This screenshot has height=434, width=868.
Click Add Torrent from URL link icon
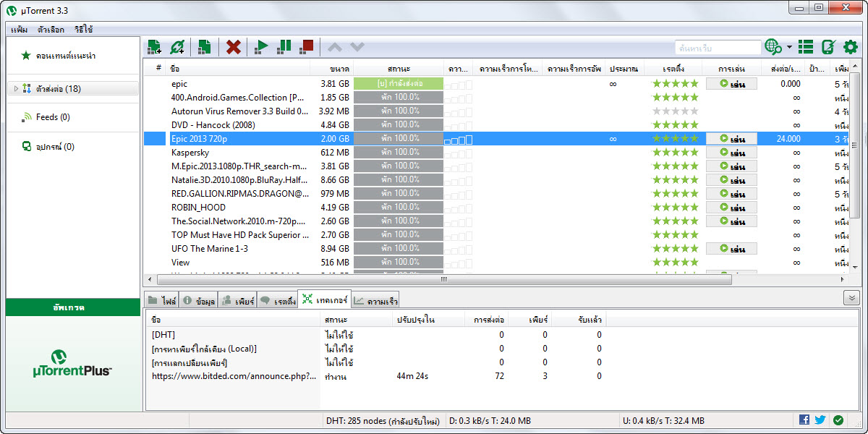(177, 47)
